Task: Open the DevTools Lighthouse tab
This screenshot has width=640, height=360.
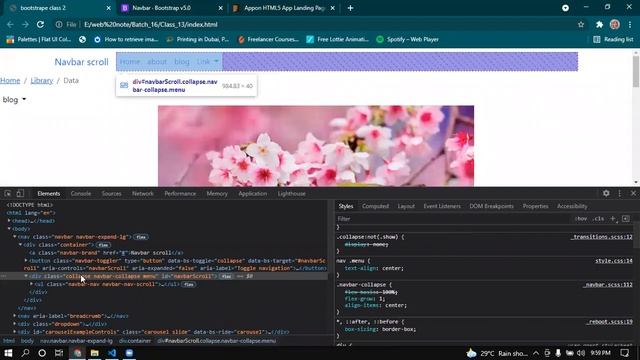Action: 291,193
